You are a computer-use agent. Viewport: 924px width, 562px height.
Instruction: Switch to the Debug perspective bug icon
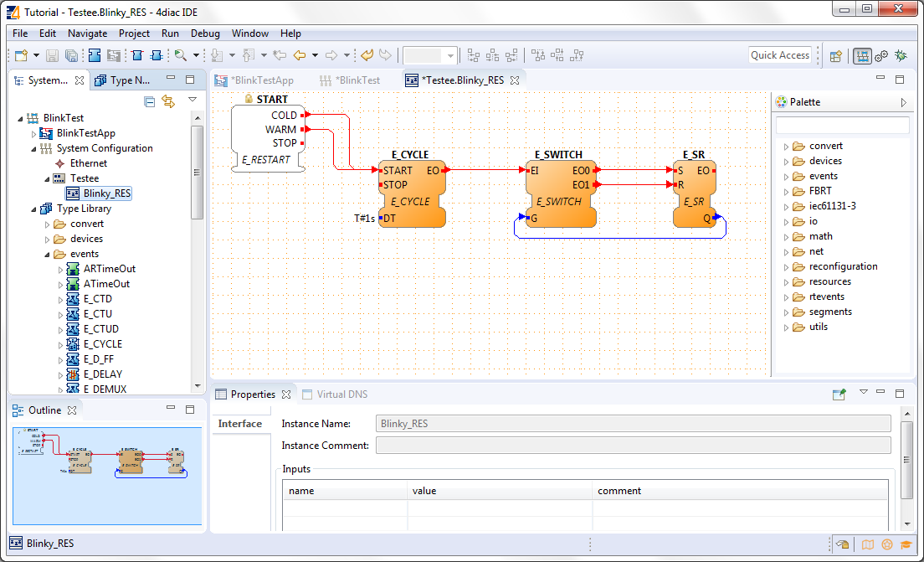pos(901,55)
